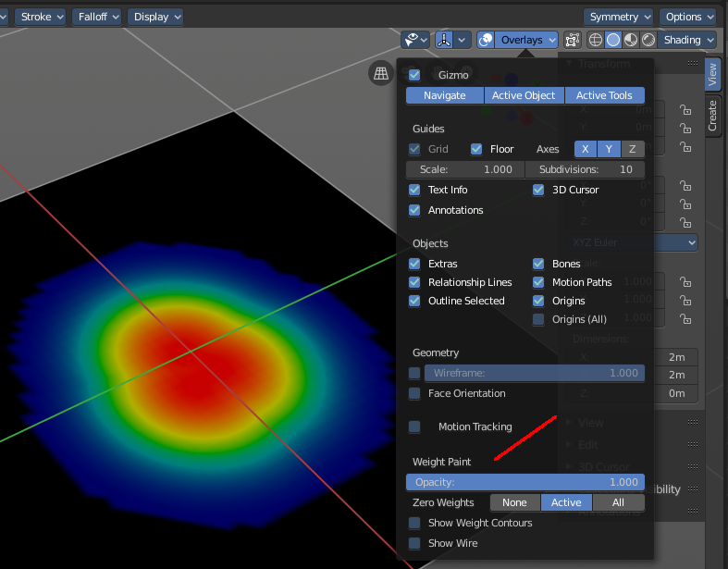Uncheck the Floor checkbox
Screen dimensions: 728x569
coord(476,149)
